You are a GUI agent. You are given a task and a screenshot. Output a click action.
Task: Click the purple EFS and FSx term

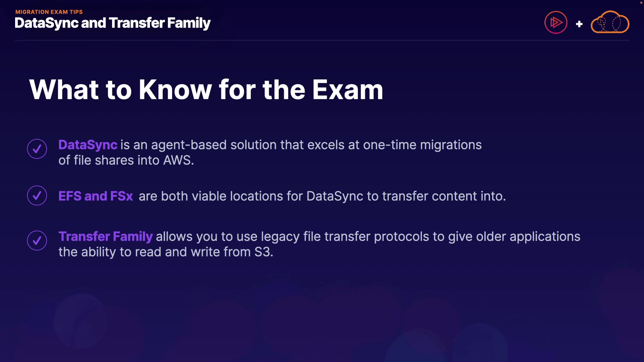click(96, 196)
